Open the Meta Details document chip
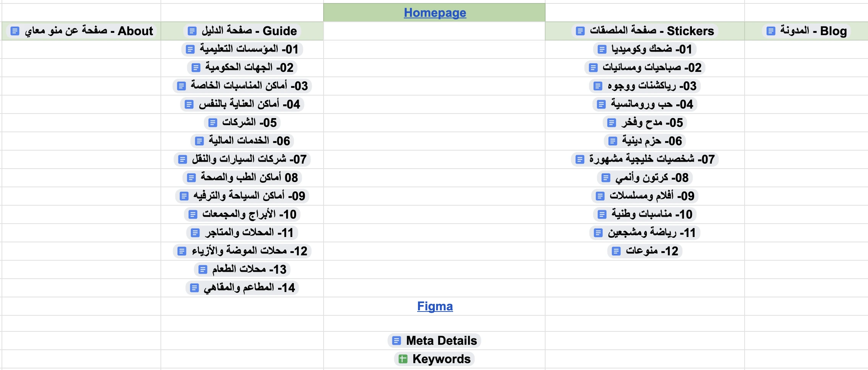Viewport: 868px width, 370px height. point(441,341)
